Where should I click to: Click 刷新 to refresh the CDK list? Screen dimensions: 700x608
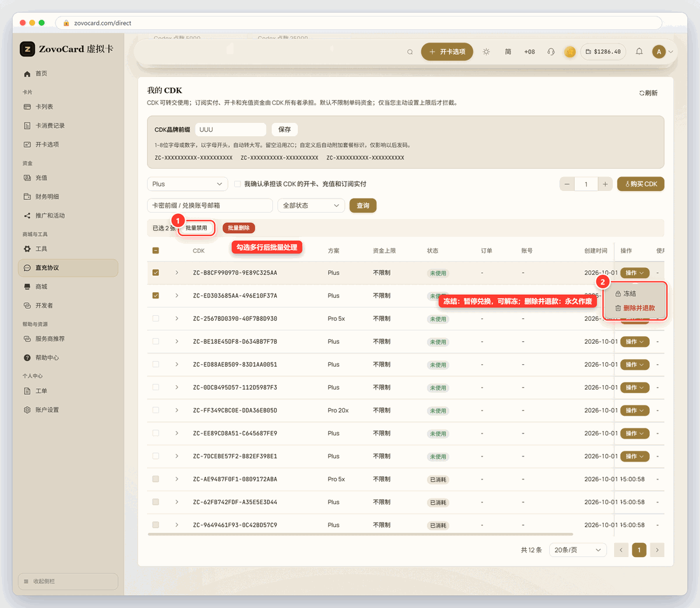click(648, 93)
